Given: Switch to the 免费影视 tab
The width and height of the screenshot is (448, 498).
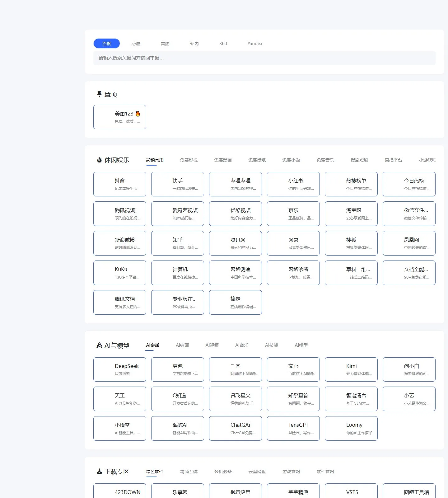Looking at the screenshot, I should coord(189,160).
